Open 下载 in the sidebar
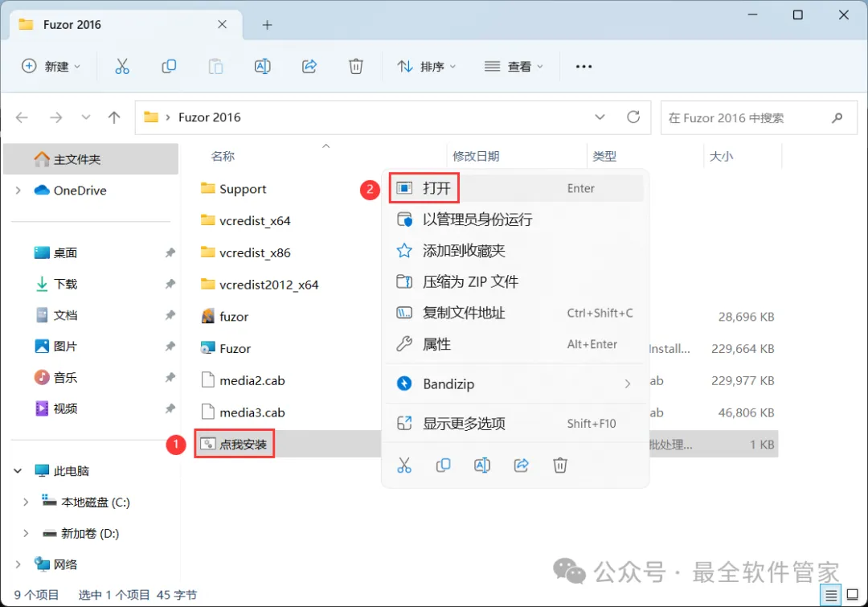Image resolution: width=868 pixels, height=607 pixels. tap(65, 284)
